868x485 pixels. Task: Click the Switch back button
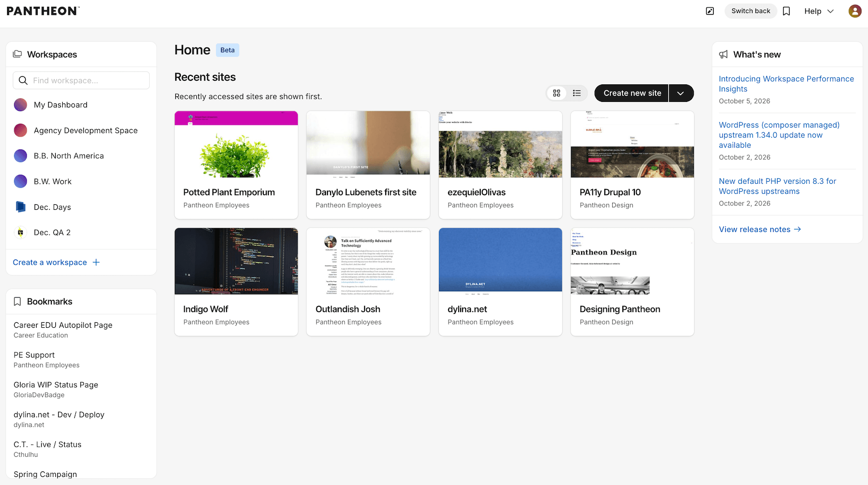(x=750, y=11)
